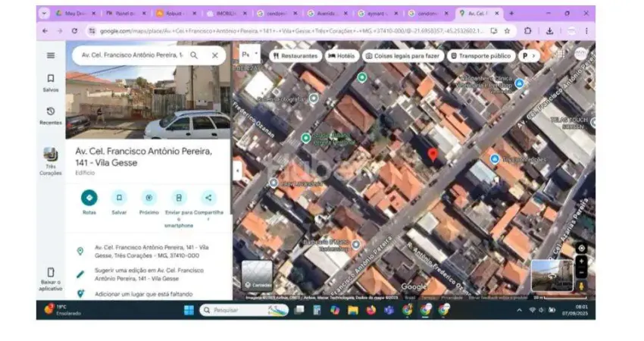The image size is (644, 341).
Task: Reload the page with refresh button
Action: point(74,31)
